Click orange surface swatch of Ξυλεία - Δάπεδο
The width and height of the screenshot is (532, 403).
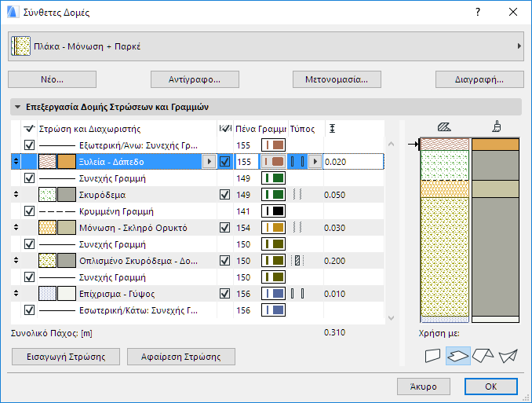pyautogui.click(x=67, y=162)
